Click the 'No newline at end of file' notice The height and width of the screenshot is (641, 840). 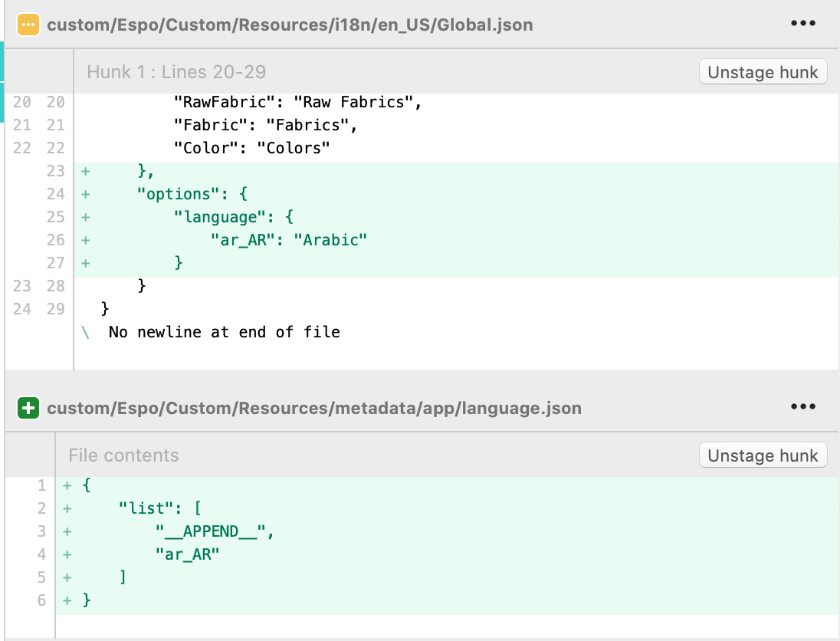224,332
